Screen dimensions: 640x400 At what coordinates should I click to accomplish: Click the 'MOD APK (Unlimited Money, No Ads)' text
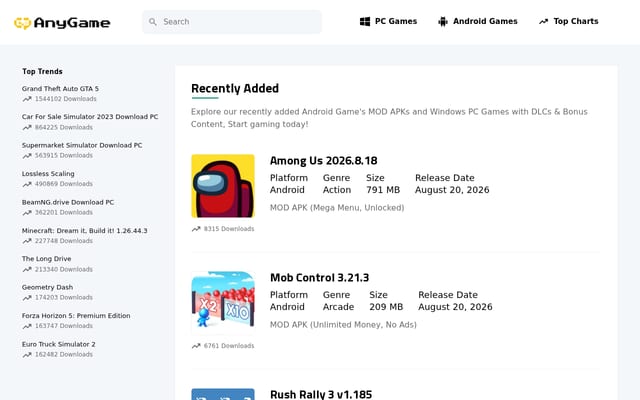click(x=343, y=325)
